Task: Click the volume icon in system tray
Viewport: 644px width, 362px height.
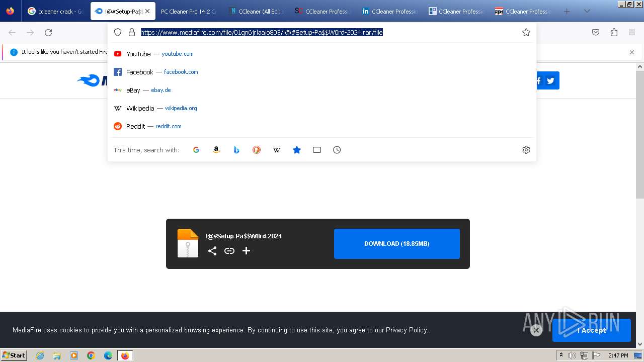Action: (572, 355)
